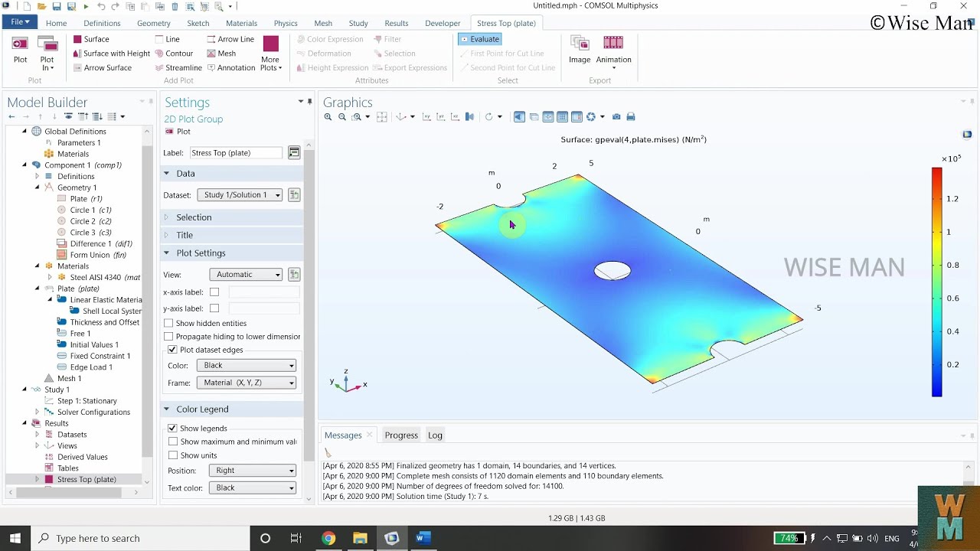Open the Physics ribbon tab
The width and height of the screenshot is (980, 551).
pos(286,23)
